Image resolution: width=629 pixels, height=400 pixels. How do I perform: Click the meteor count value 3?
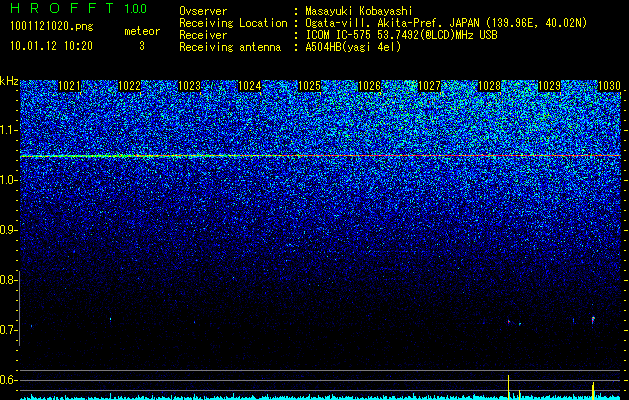click(142, 46)
